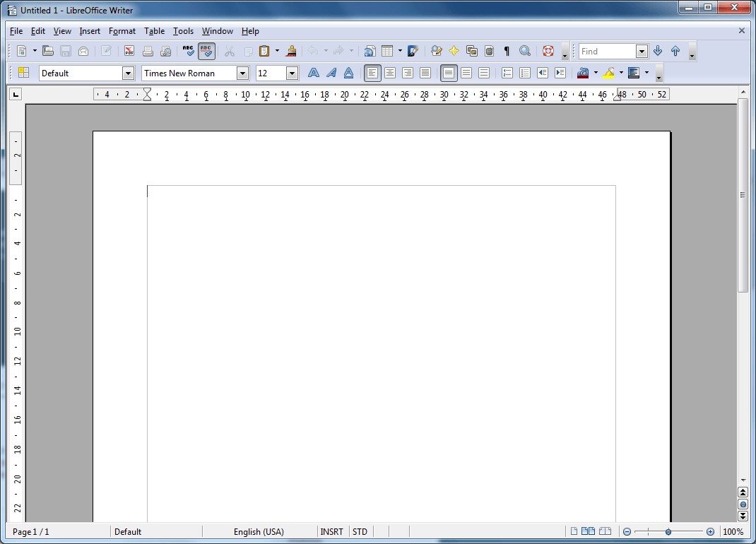Select the Clone Formatting paintbrush
Viewport: 756px width, 544px height.
click(291, 51)
